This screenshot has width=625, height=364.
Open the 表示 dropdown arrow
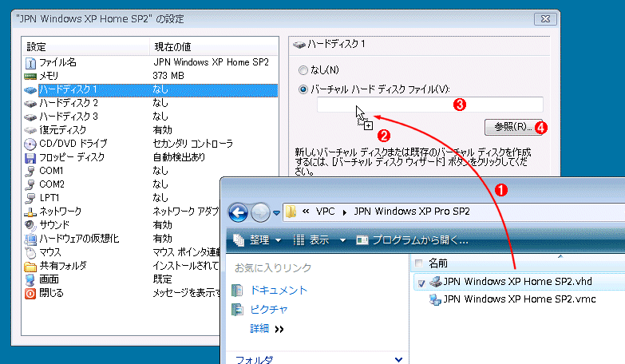click(x=342, y=240)
